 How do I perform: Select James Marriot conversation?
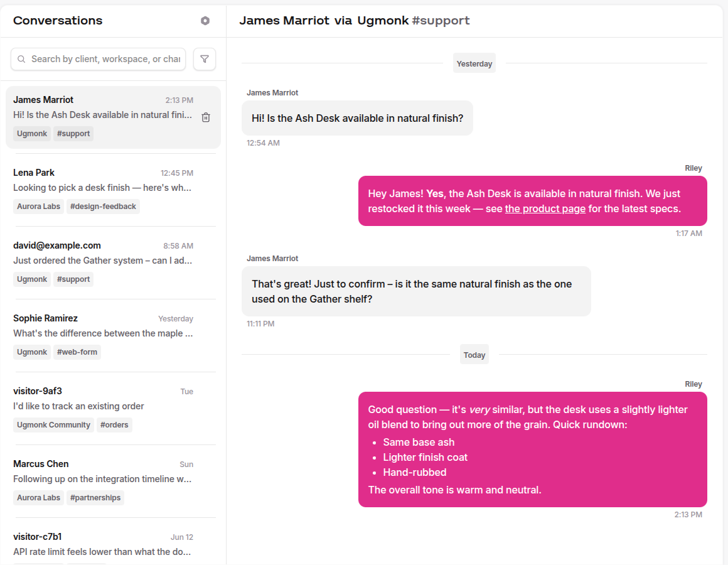point(113,117)
